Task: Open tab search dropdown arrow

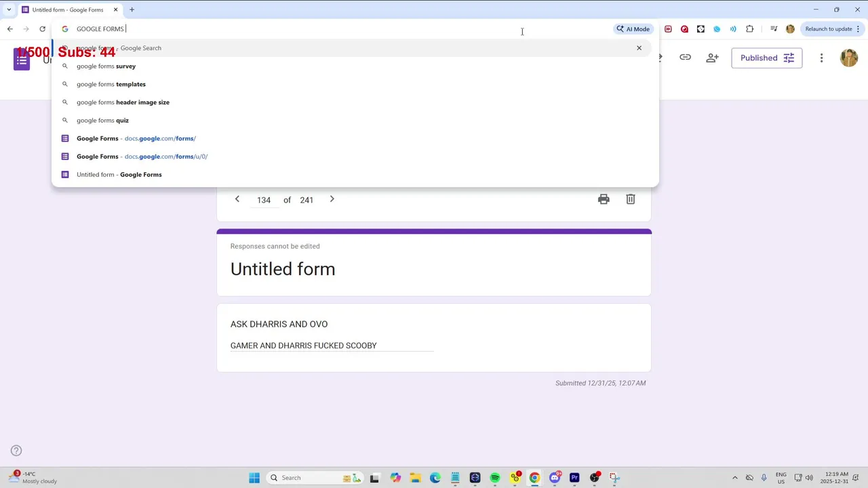Action: [x=8, y=9]
